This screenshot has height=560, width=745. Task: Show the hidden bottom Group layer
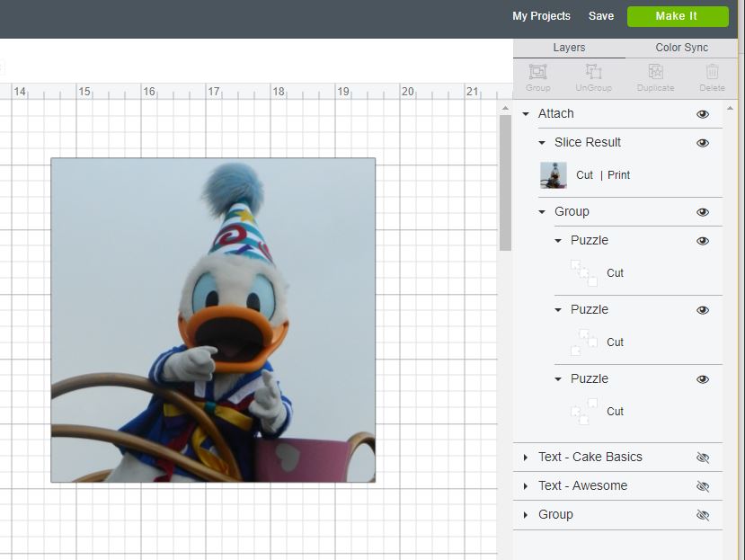[703, 515]
